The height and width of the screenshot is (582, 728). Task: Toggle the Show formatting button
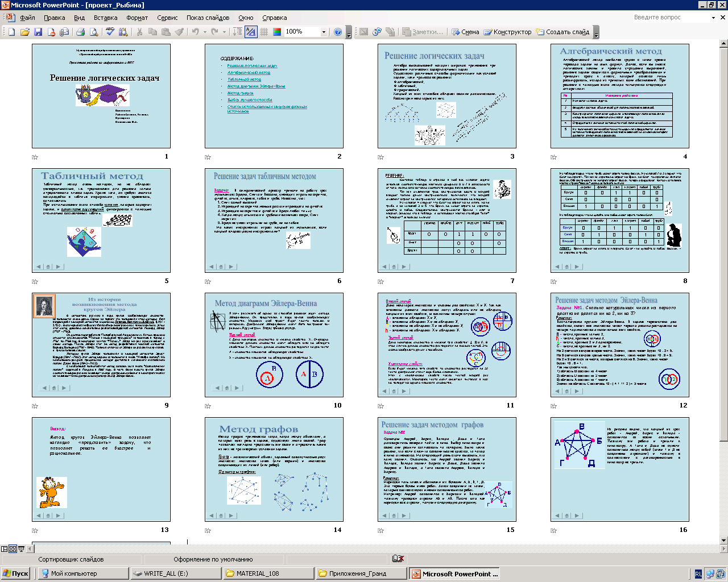pyautogui.click(x=251, y=32)
